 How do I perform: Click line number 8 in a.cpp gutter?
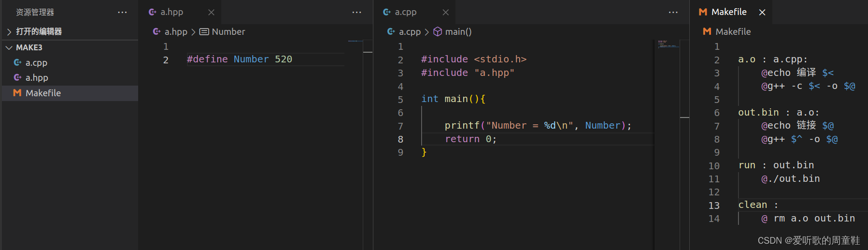(x=400, y=139)
